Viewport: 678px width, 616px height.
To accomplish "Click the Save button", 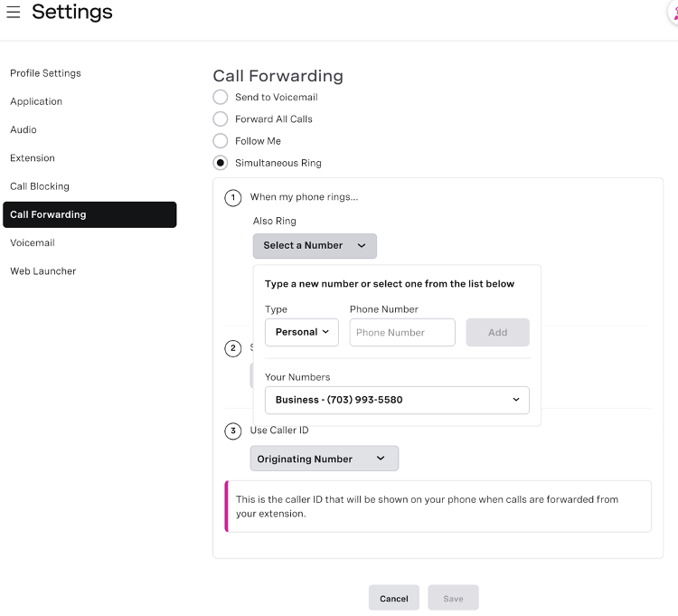I will tap(453, 598).
